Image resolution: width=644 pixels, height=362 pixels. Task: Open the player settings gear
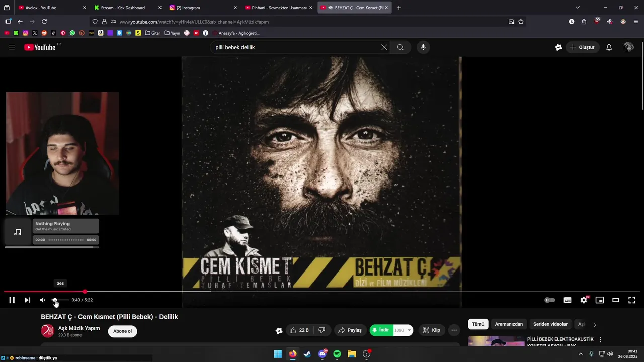tap(584, 300)
